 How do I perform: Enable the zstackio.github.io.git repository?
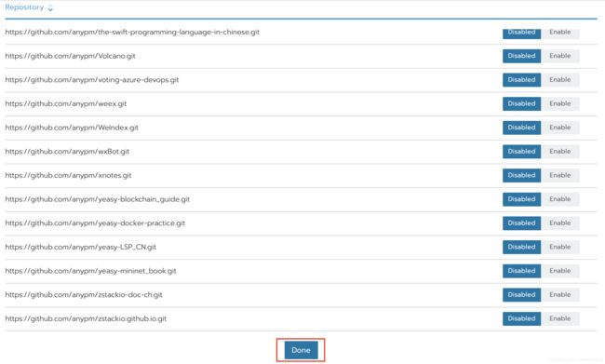point(560,318)
